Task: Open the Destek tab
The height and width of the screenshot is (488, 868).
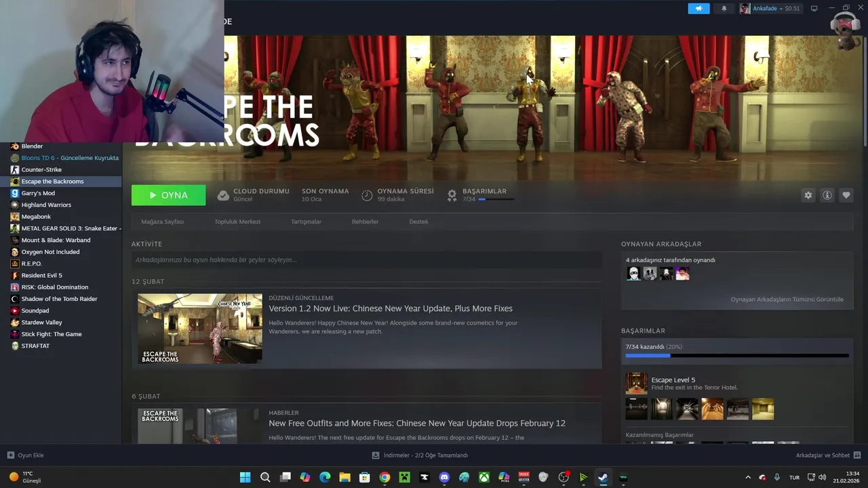Action: [x=418, y=222]
